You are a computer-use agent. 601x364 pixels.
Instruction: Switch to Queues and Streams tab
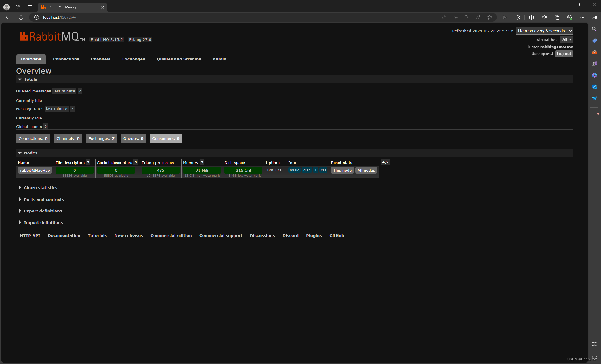179,59
